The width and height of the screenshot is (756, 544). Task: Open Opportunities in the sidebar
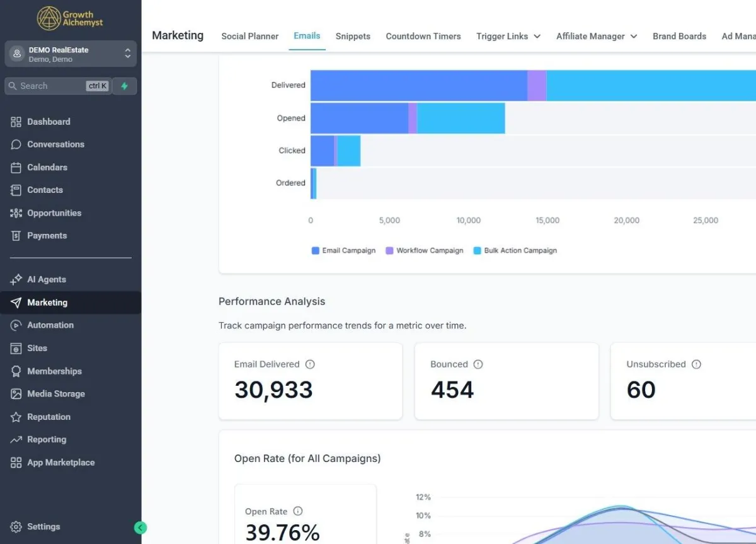click(x=71, y=213)
